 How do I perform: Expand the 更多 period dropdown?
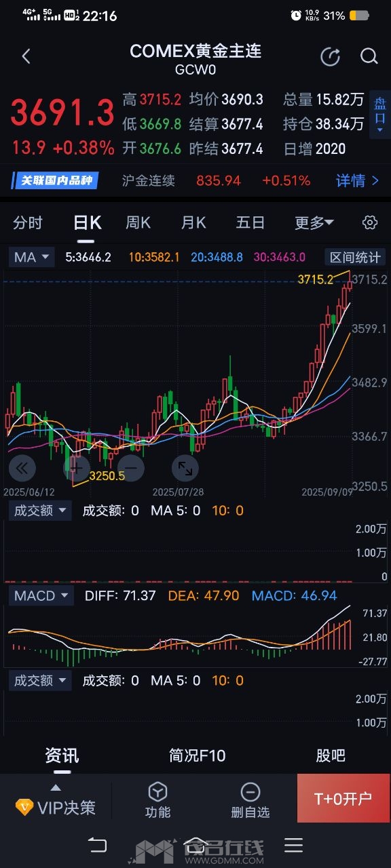click(x=314, y=222)
